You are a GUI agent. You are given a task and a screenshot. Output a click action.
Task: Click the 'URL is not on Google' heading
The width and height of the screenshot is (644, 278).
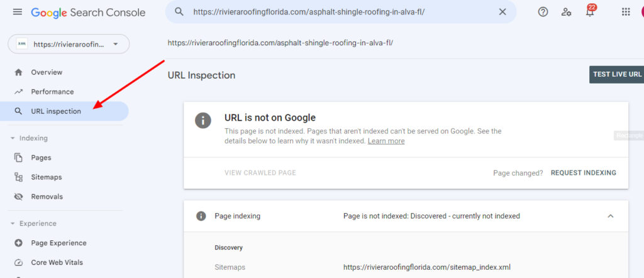pos(270,118)
